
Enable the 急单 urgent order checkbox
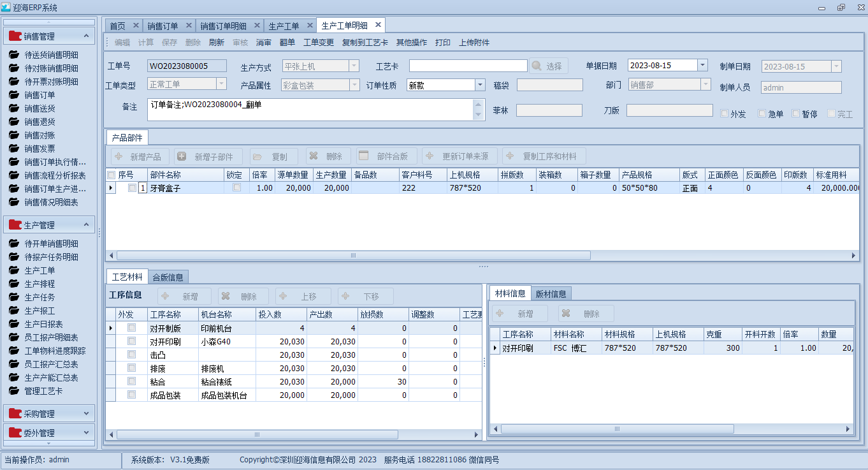coord(761,114)
